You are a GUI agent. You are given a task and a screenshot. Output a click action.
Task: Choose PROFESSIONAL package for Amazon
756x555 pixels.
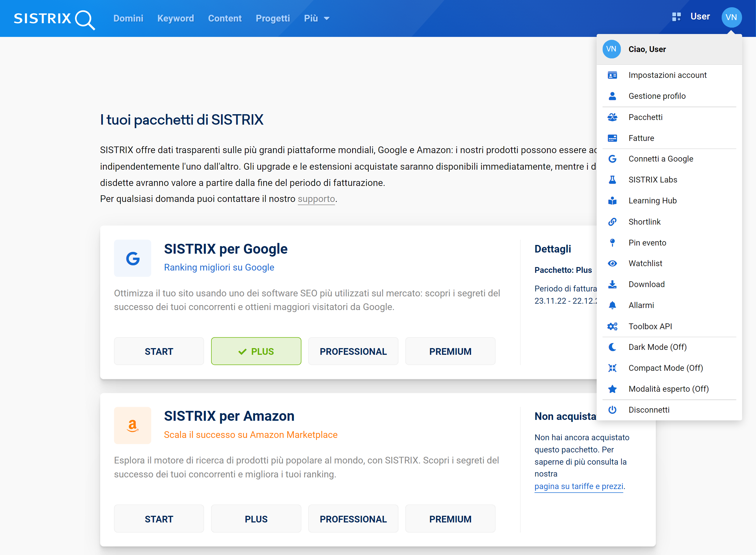tap(353, 519)
